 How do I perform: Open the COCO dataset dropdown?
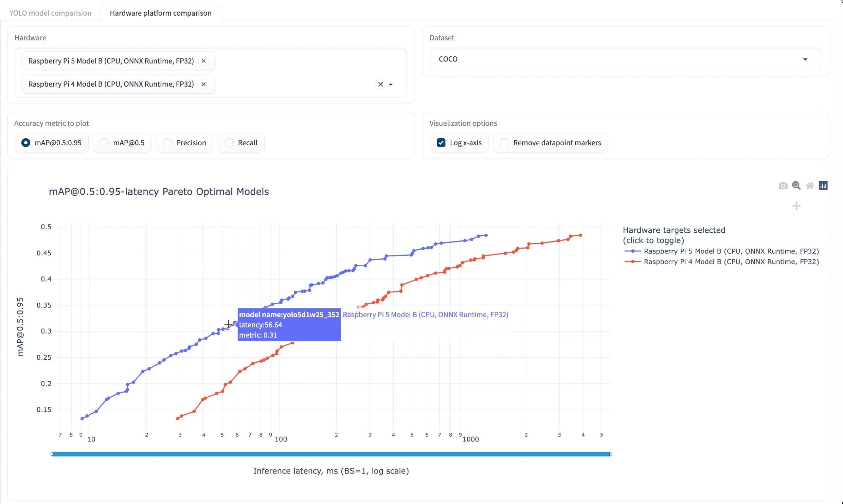pyautogui.click(x=625, y=59)
